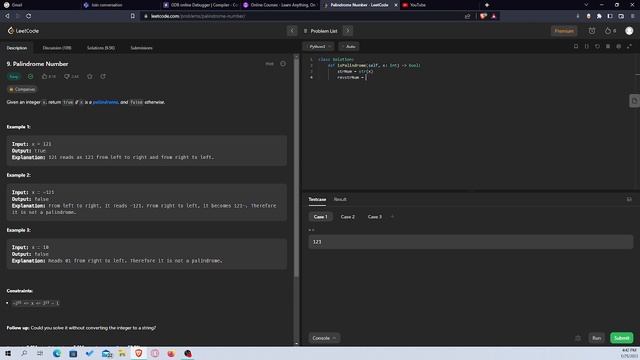640x360 pixels.
Task: Open the browser extensions puzzle icon
Action: (x=599, y=16)
